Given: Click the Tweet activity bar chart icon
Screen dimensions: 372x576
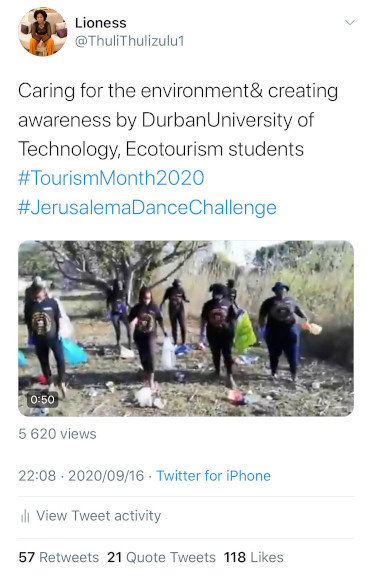Looking at the screenshot, I should click(25, 516).
